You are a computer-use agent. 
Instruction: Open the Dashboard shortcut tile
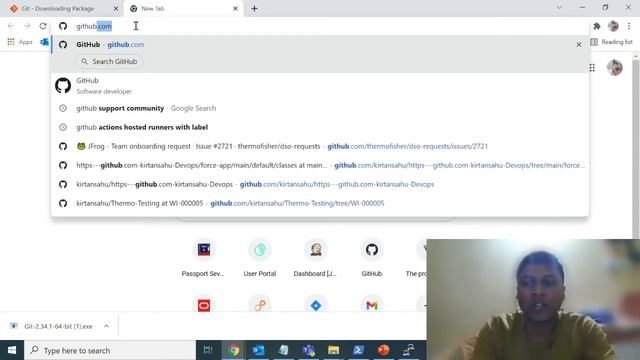click(316, 258)
